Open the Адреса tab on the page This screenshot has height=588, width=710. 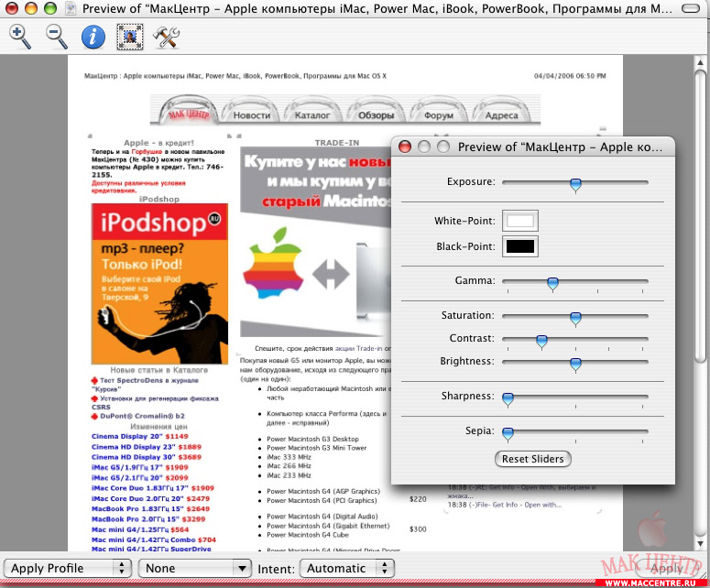(x=501, y=115)
